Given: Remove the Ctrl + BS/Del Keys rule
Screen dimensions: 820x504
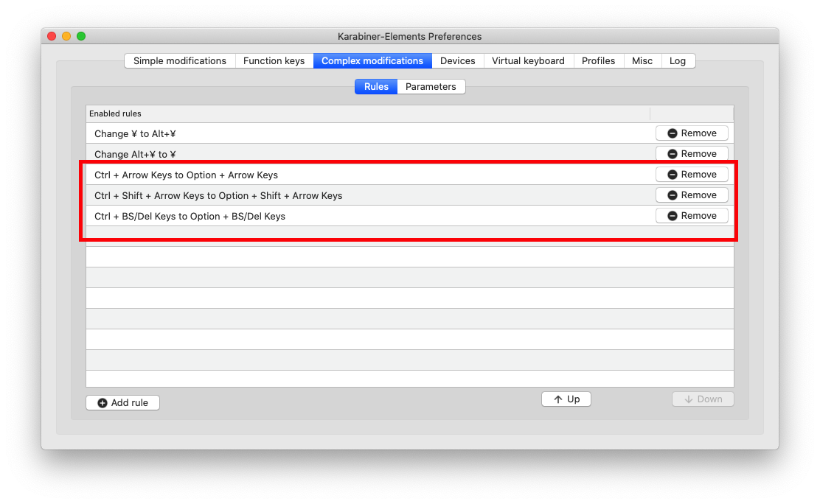Looking at the screenshot, I should tap(692, 216).
